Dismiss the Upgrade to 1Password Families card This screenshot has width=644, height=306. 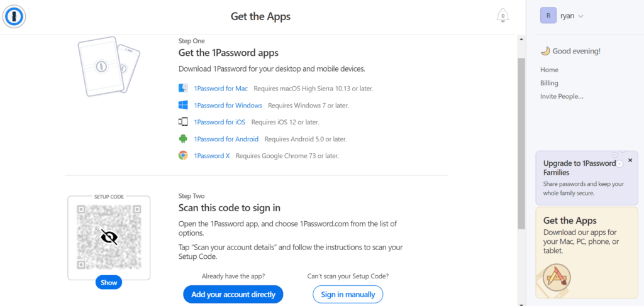[630, 160]
